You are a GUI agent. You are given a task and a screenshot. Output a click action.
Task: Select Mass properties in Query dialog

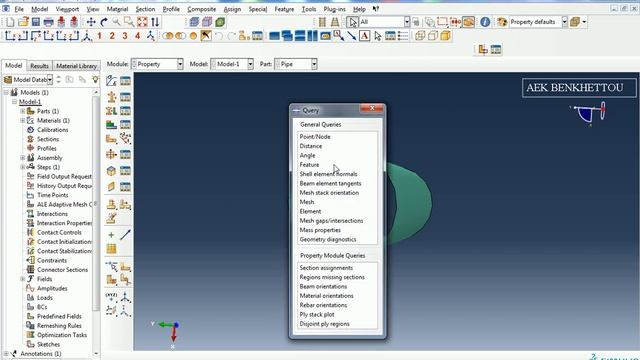click(x=320, y=230)
